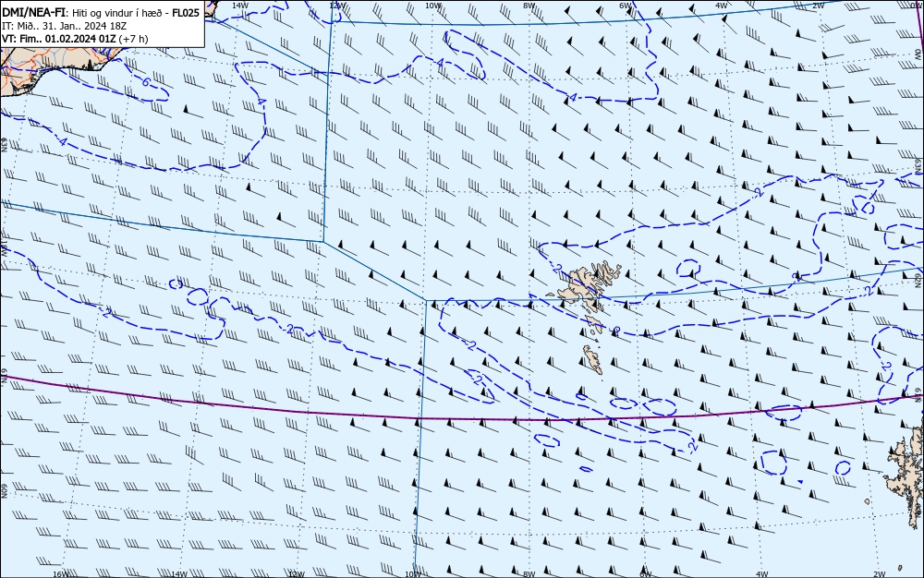
Task: Click the 2W longitude label on the bottom edge
Action: pos(880,574)
